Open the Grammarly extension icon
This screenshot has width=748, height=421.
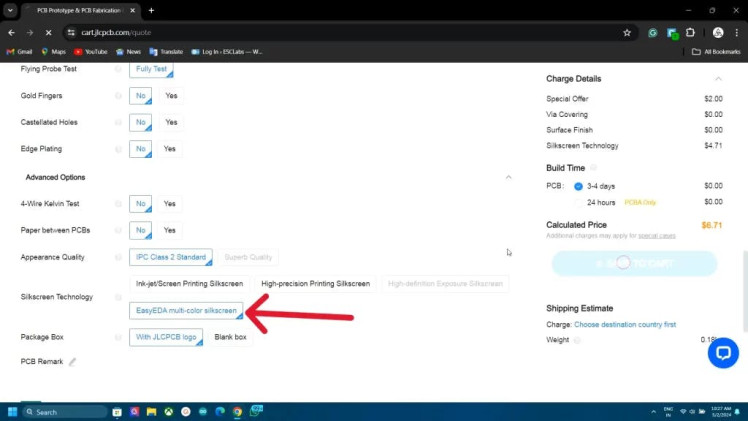(652, 32)
